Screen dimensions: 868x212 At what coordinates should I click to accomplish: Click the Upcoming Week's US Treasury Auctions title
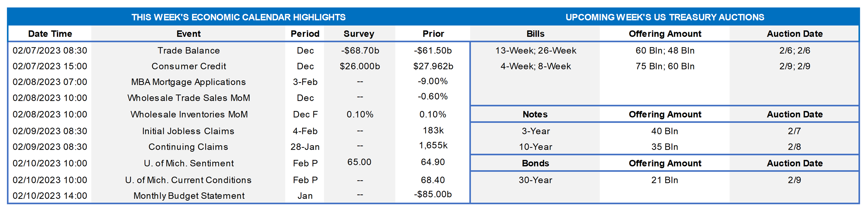click(664, 17)
